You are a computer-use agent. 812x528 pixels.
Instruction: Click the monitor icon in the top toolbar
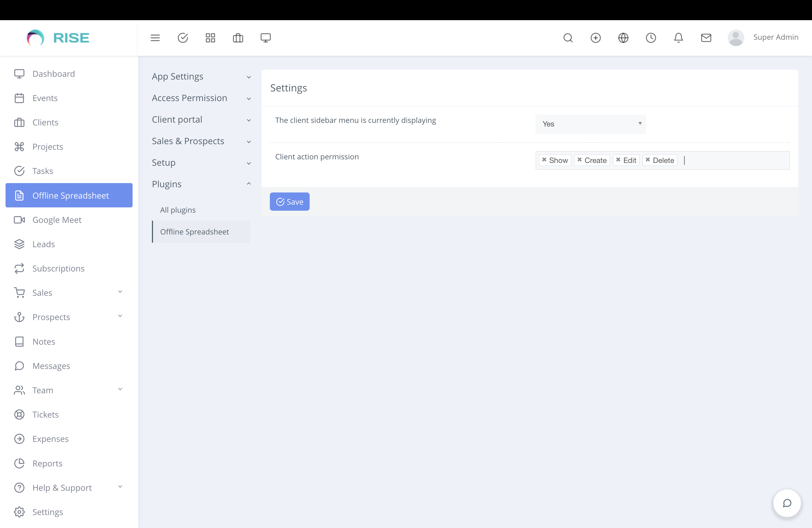(x=265, y=38)
